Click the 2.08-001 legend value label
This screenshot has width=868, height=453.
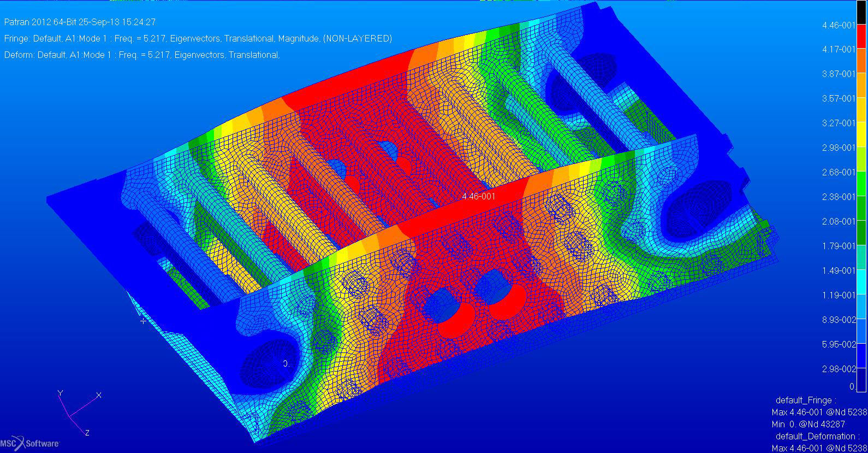839,221
